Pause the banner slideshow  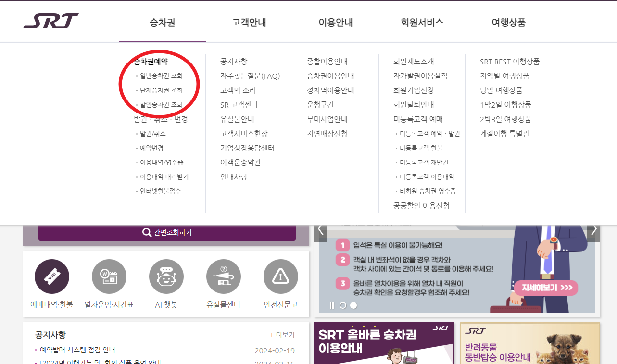pos(332,305)
